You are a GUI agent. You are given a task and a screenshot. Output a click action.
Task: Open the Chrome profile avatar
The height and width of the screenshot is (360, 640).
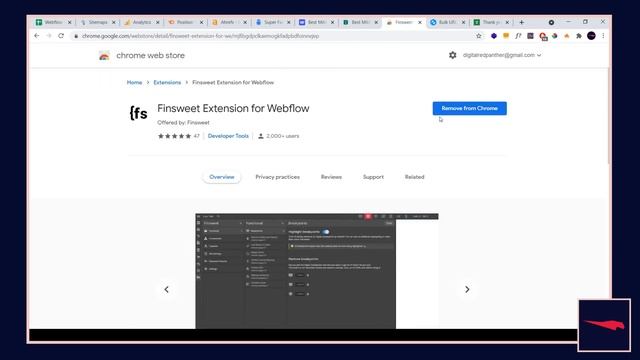click(x=591, y=36)
